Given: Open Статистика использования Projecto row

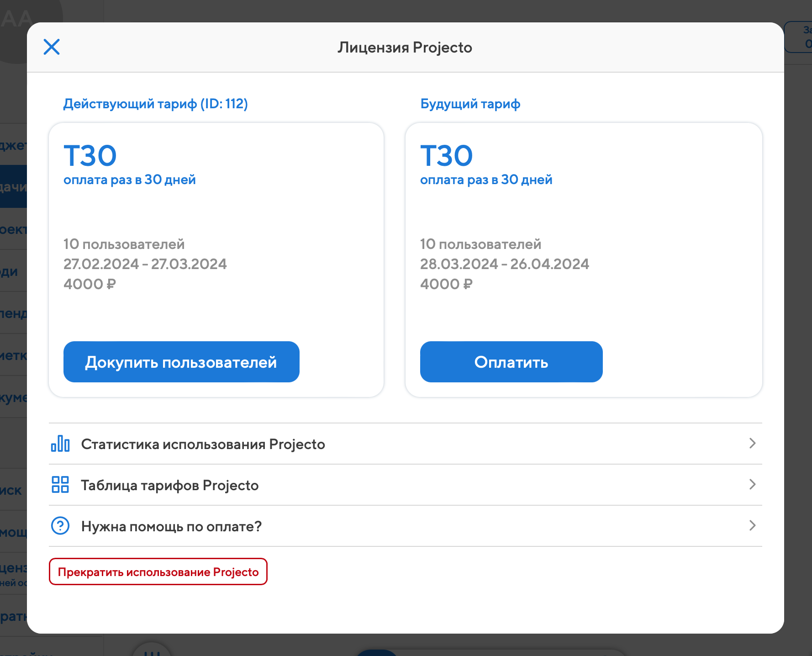Looking at the screenshot, I should [406, 444].
